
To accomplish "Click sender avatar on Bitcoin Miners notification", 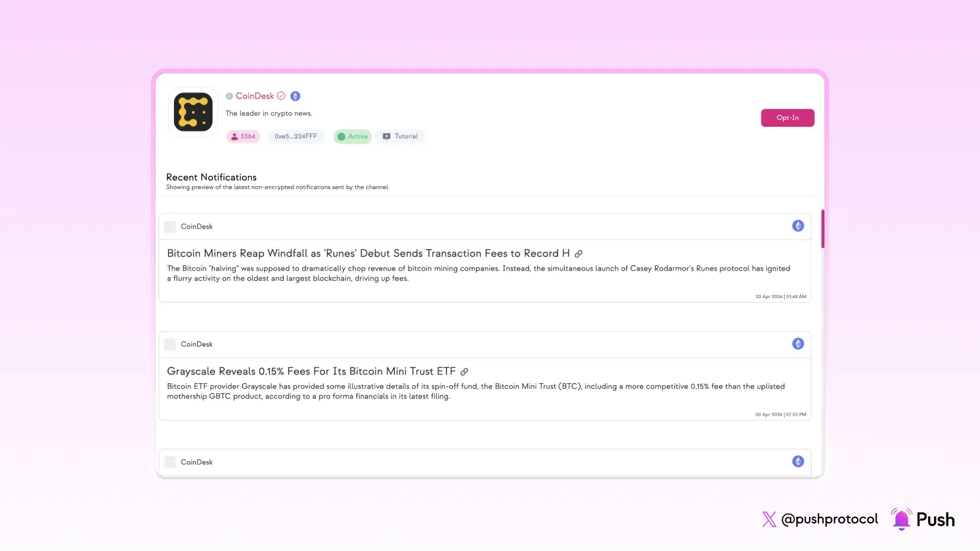I will (170, 227).
